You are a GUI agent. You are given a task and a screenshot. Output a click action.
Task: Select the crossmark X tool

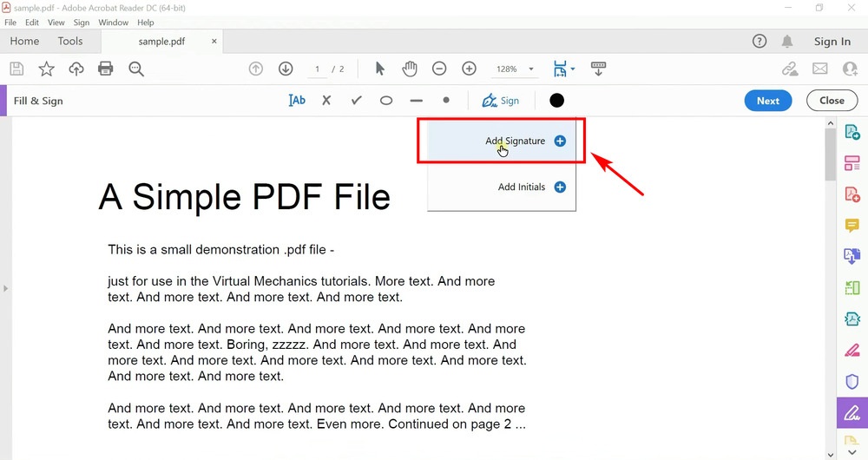click(x=326, y=101)
